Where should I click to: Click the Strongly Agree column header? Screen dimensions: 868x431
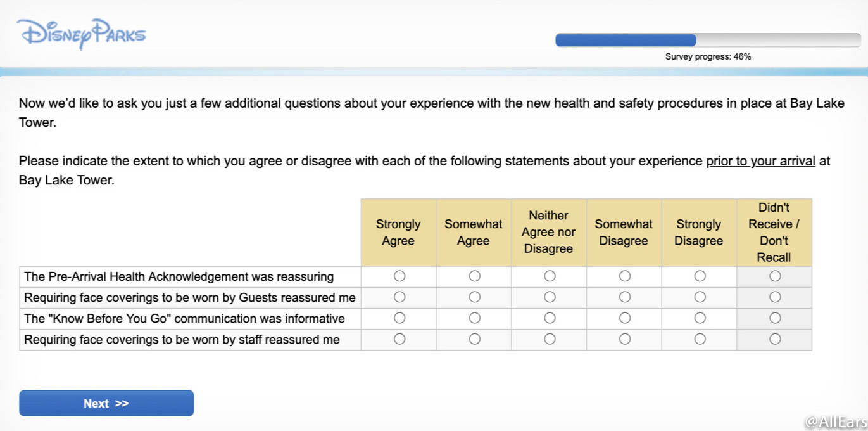tap(398, 233)
